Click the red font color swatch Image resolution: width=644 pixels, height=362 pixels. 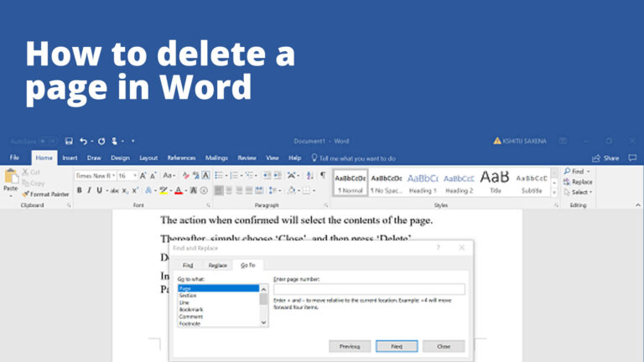(179, 191)
